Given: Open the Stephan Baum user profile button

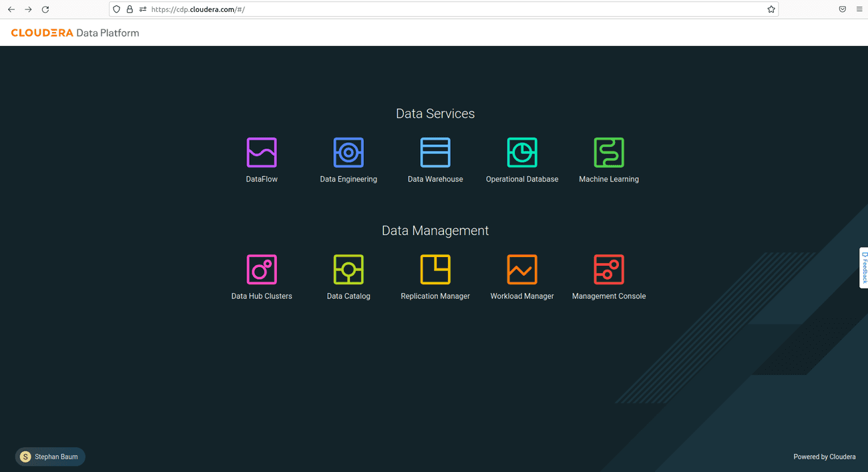Looking at the screenshot, I should coord(50,457).
